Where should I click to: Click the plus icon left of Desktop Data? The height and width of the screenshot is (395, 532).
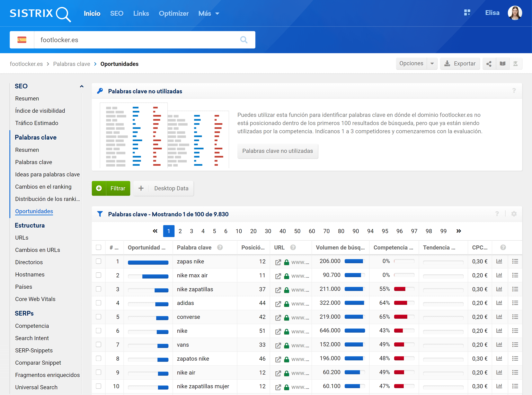[x=141, y=188]
